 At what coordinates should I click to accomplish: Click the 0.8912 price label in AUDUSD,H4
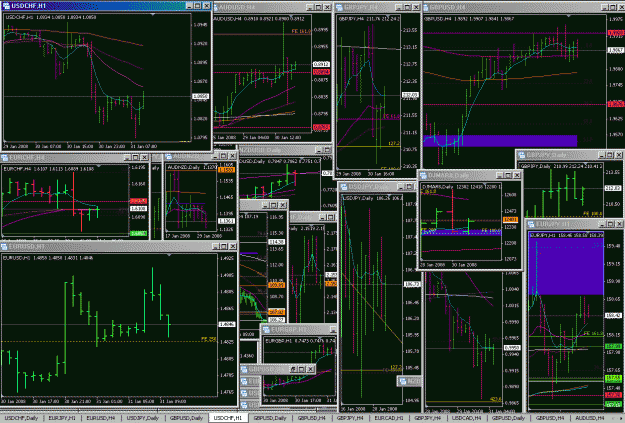tap(321, 64)
